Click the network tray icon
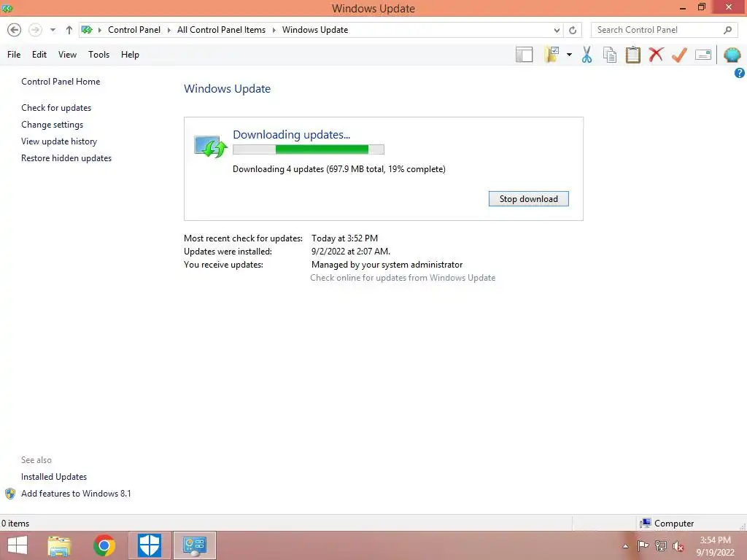747x560 pixels. (661, 545)
